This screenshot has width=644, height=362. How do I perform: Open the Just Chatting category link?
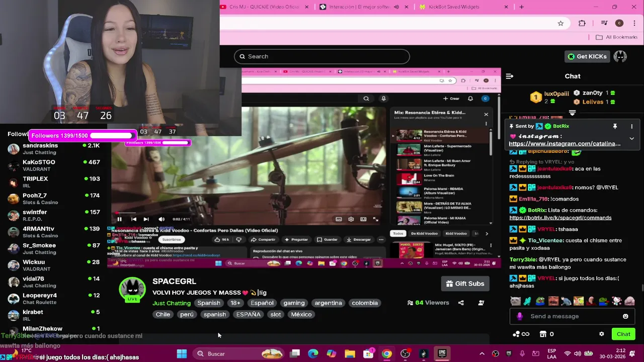coord(172,303)
